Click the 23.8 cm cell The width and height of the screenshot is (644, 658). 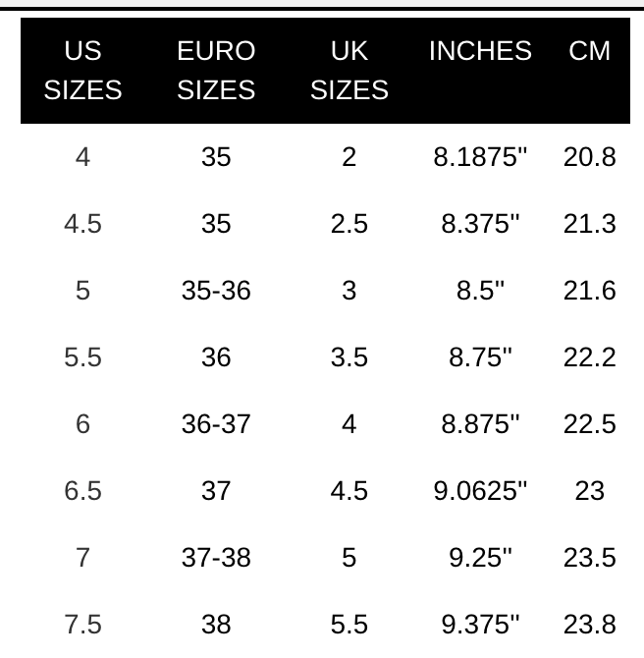pos(589,625)
